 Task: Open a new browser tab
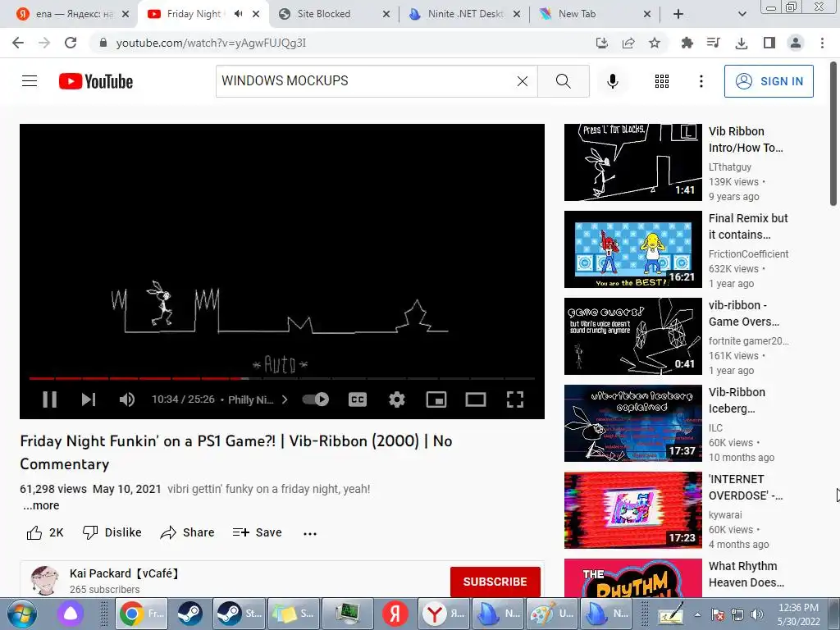[678, 14]
